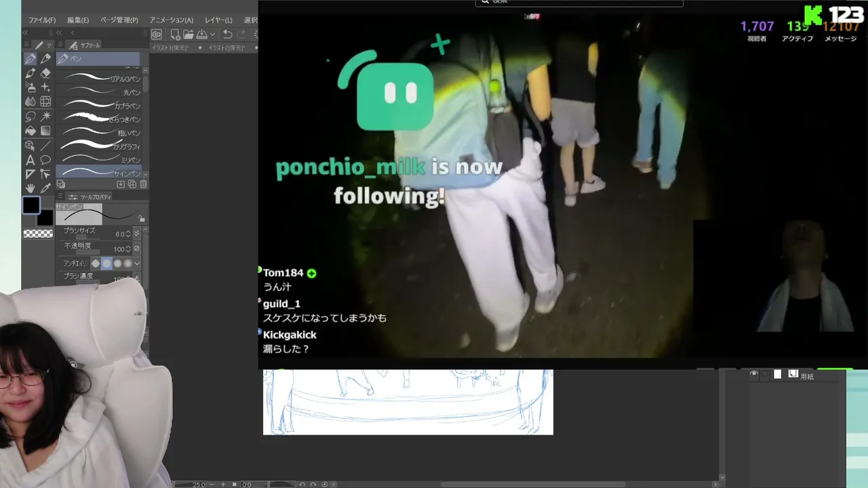Toggle the opacity pen pressure setting button
Image resolution: width=868 pixels, height=488 pixels.
(x=137, y=249)
